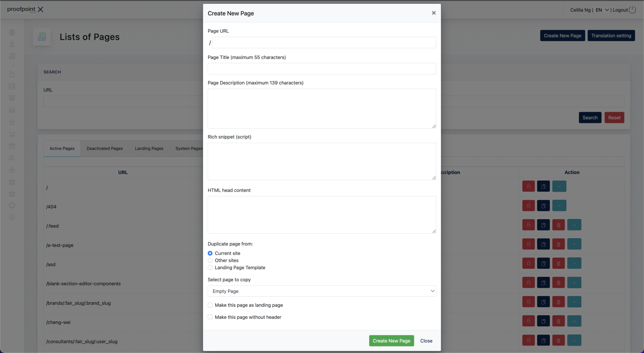Click the trash icon for the /asd row

[558, 263]
